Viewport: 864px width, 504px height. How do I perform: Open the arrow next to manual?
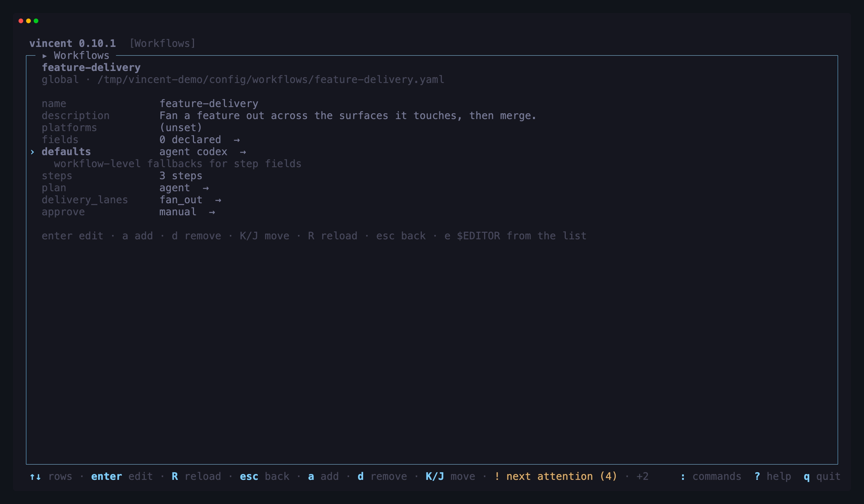(212, 212)
